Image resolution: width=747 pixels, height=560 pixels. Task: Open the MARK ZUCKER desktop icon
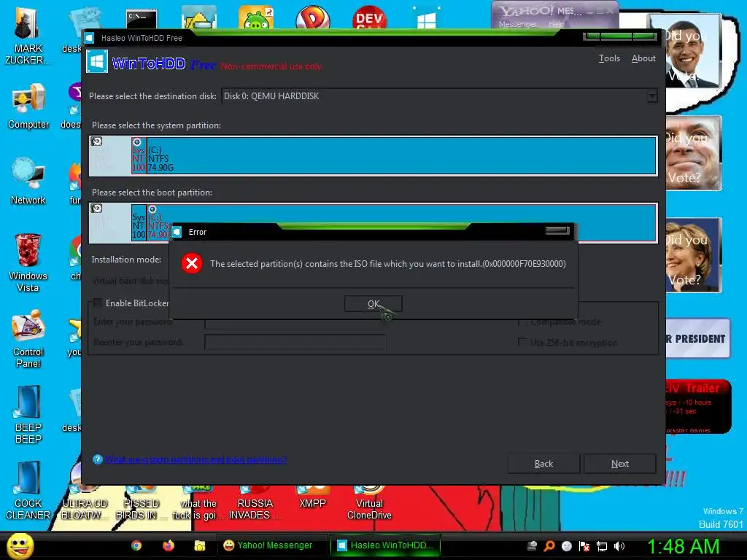(x=28, y=35)
